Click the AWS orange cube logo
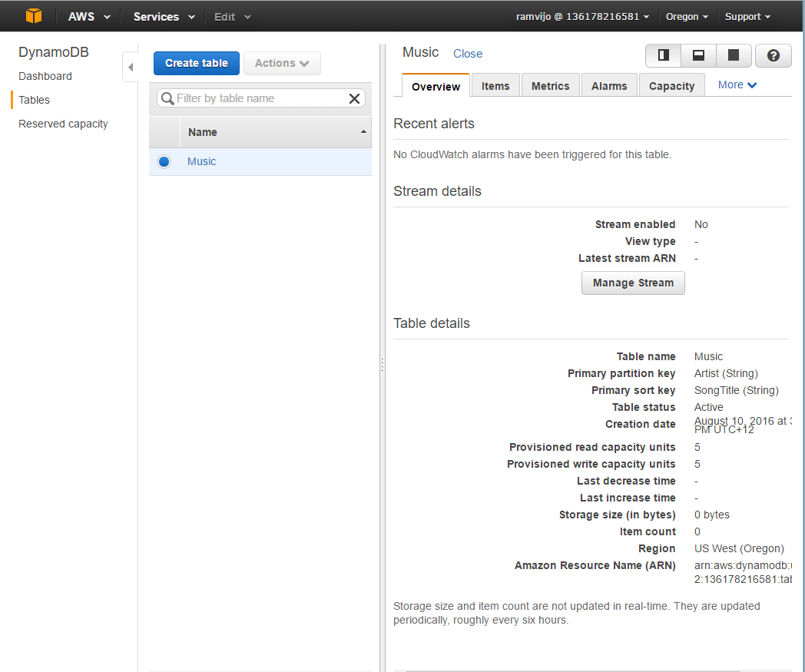805x672 pixels. coord(34,16)
